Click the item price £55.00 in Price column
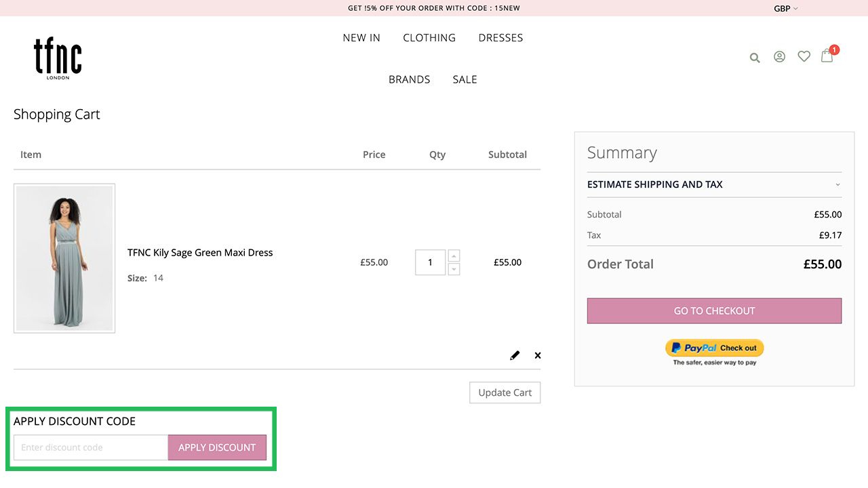Screen dimensions: 868x488 [374, 262]
